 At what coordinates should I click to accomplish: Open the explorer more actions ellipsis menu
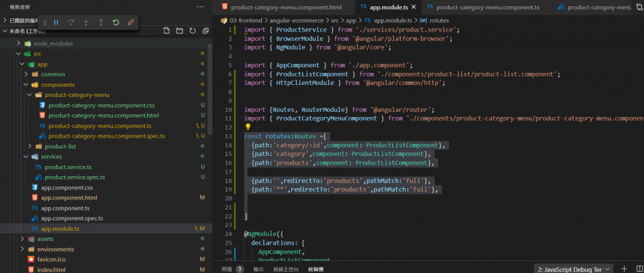click(x=200, y=7)
